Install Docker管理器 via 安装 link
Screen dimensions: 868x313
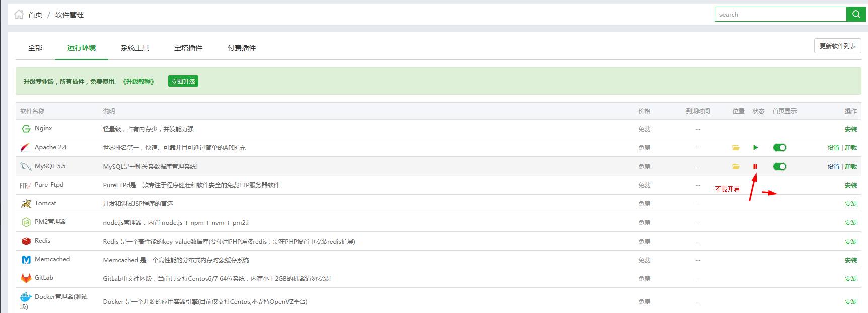[x=851, y=302]
